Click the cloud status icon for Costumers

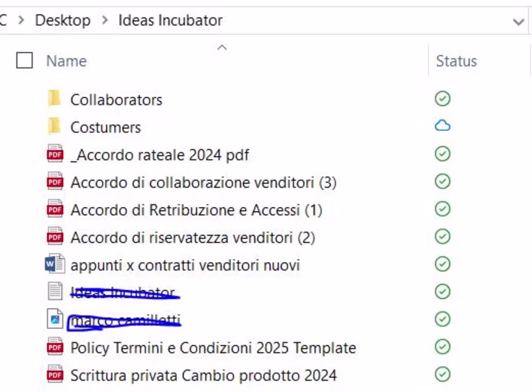click(x=443, y=126)
